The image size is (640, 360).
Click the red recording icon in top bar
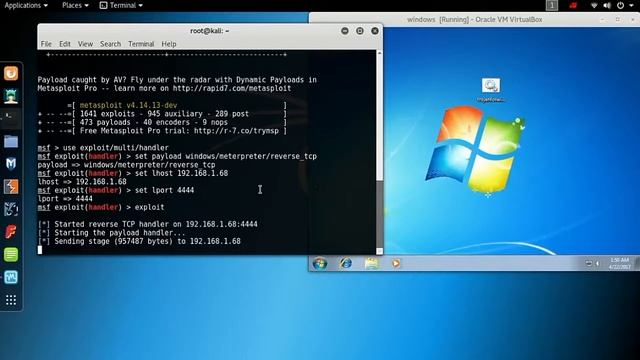[573, 5]
